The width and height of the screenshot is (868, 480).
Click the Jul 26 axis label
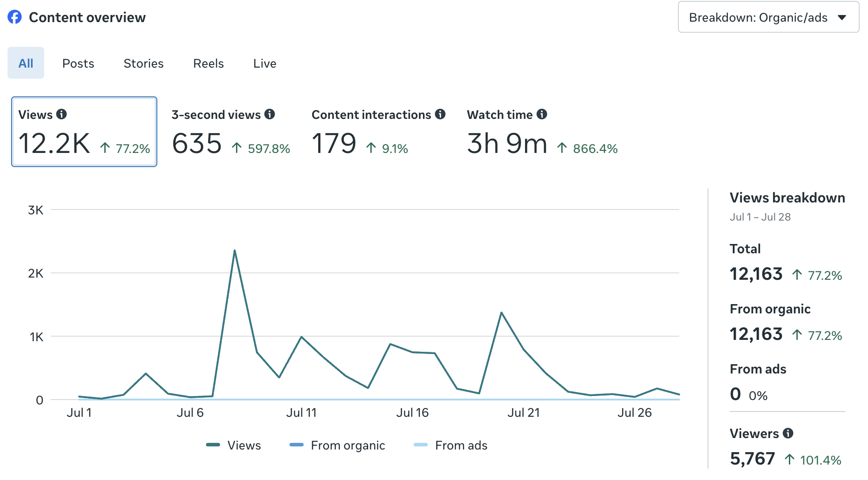coord(635,413)
